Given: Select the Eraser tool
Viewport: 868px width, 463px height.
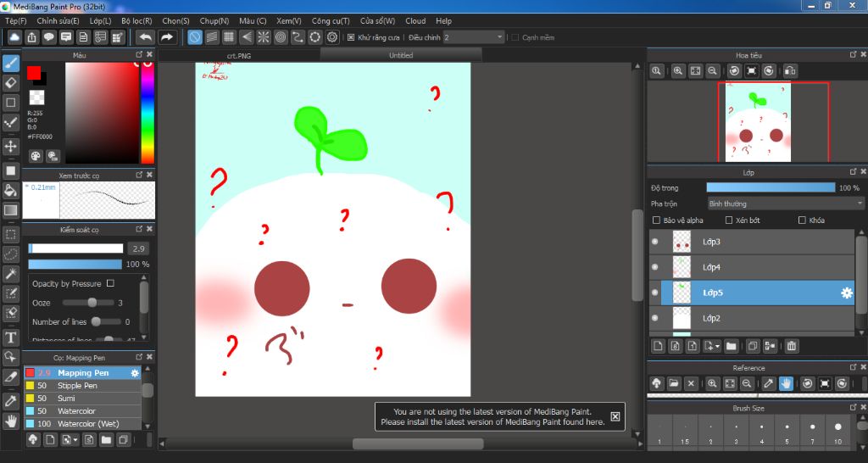Looking at the screenshot, I should coord(10,83).
